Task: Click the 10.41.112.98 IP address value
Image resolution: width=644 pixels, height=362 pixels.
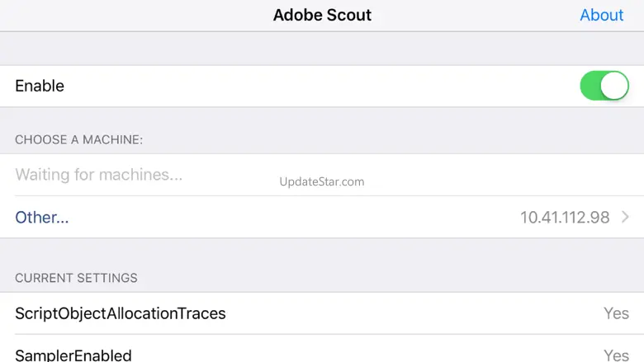Action: [x=565, y=218]
